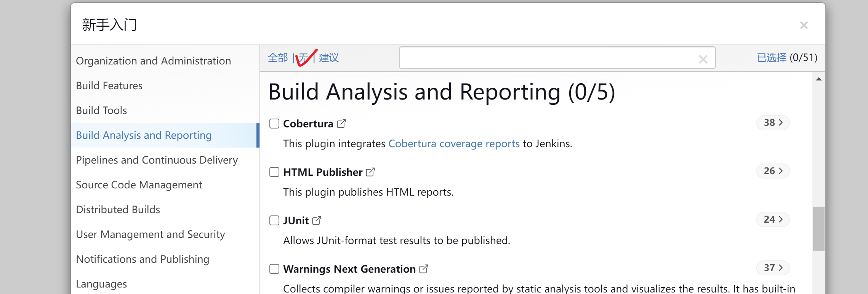Click scrollbar up arrow in plugin list

[818, 79]
